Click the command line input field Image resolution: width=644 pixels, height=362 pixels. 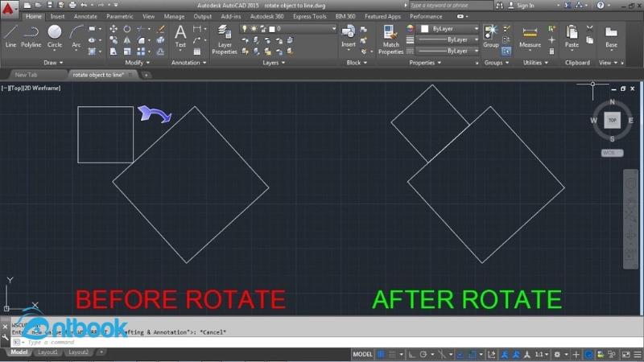[328, 342]
